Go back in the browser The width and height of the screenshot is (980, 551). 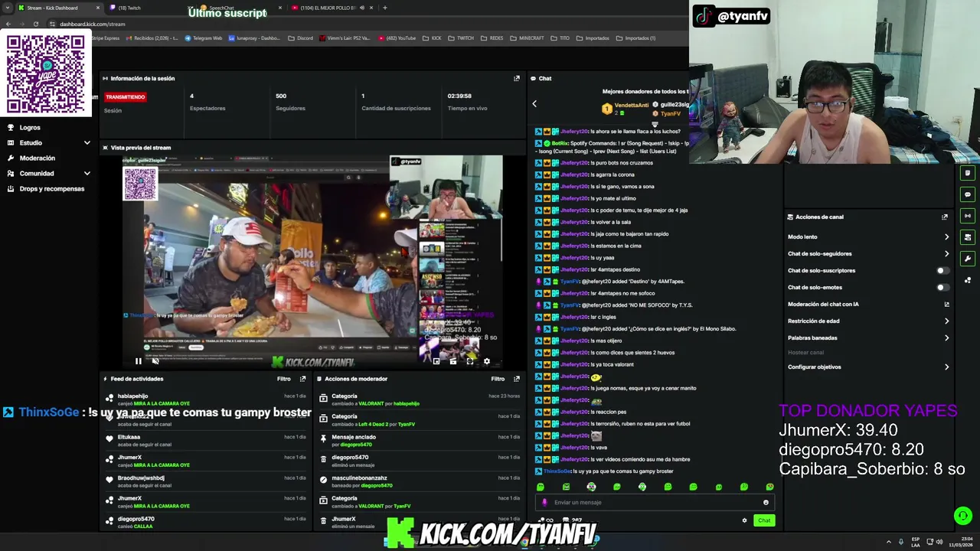[8, 24]
